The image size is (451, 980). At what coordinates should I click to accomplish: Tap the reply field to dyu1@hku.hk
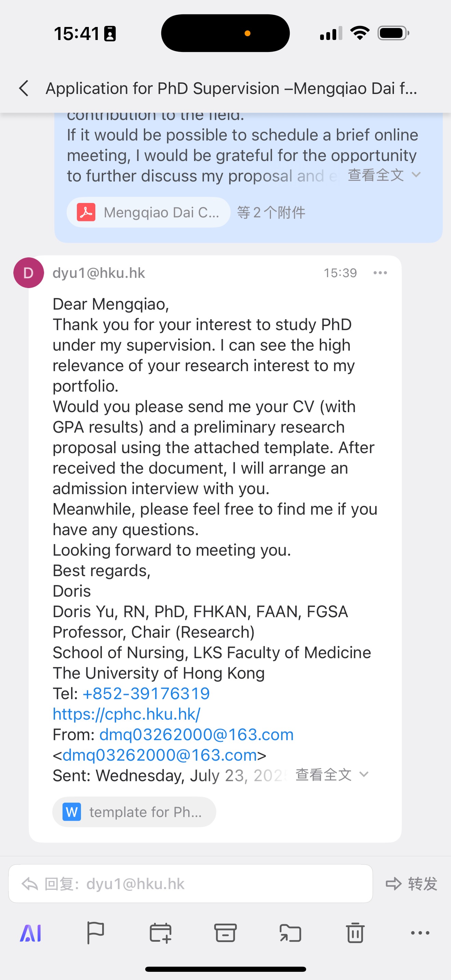(190, 883)
